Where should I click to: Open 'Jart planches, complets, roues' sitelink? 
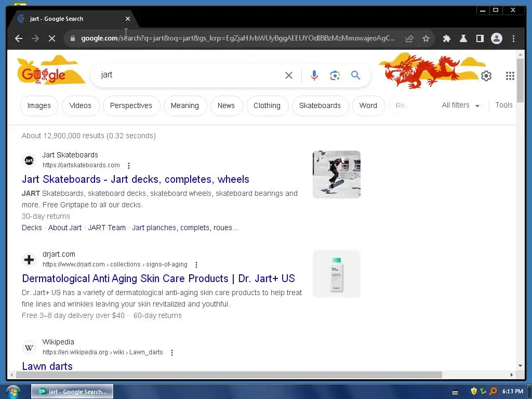[x=185, y=228]
